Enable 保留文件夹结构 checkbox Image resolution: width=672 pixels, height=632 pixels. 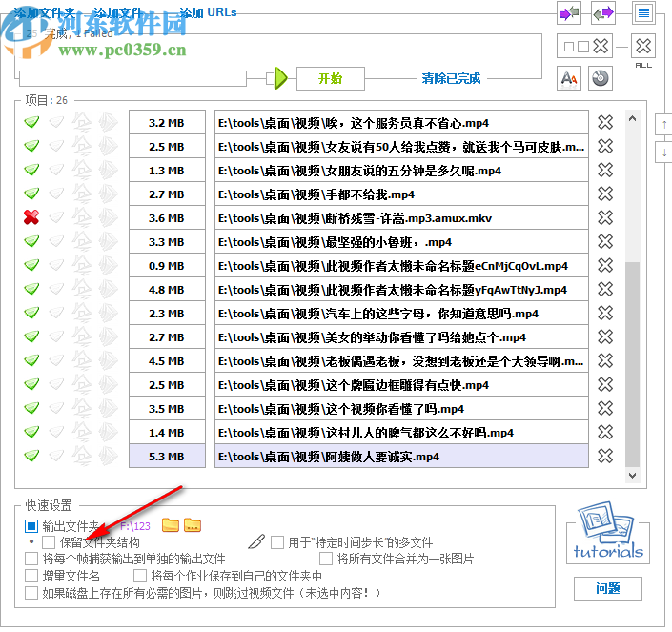point(49,542)
